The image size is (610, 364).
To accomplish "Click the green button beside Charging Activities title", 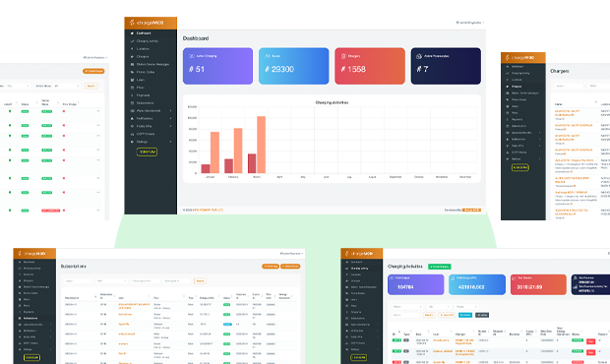I will click(440, 267).
